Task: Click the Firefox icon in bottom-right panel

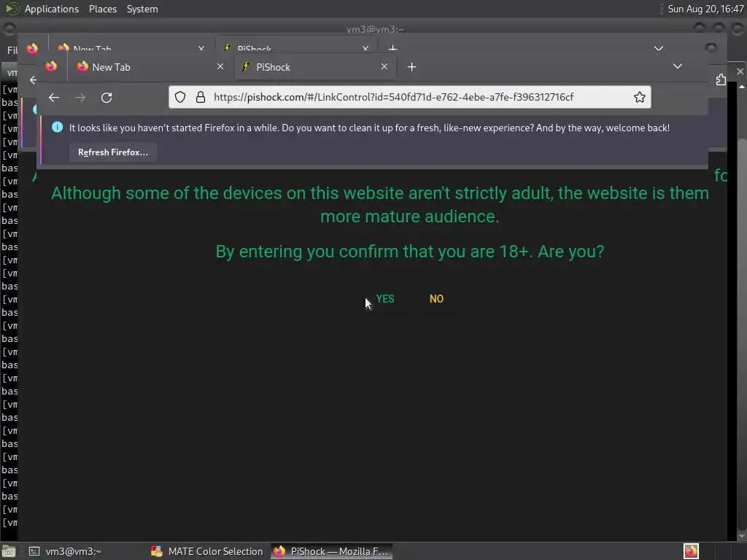Action: coord(691,551)
